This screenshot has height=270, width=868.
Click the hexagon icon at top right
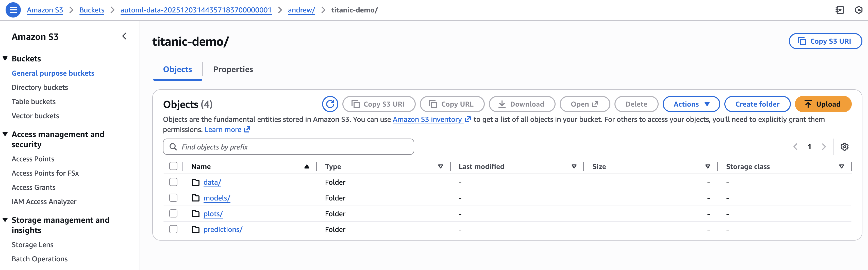point(858,10)
